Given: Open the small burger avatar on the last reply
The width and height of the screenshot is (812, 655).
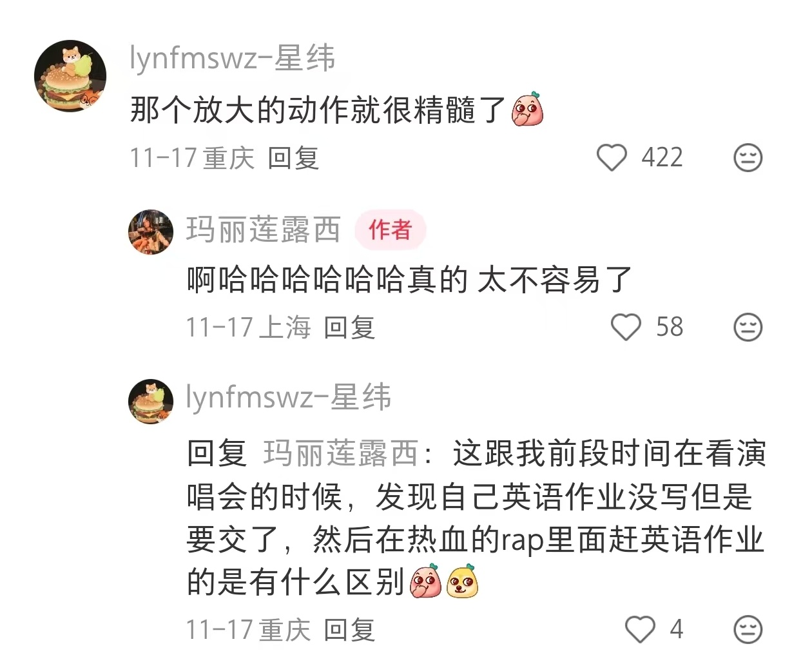Looking at the screenshot, I should pyautogui.click(x=151, y=402).
